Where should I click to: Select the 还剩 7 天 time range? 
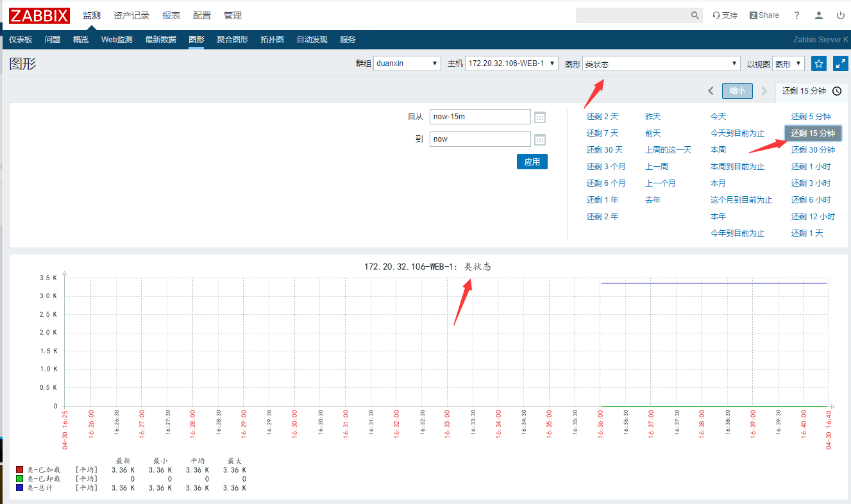(x=603, y=133)
